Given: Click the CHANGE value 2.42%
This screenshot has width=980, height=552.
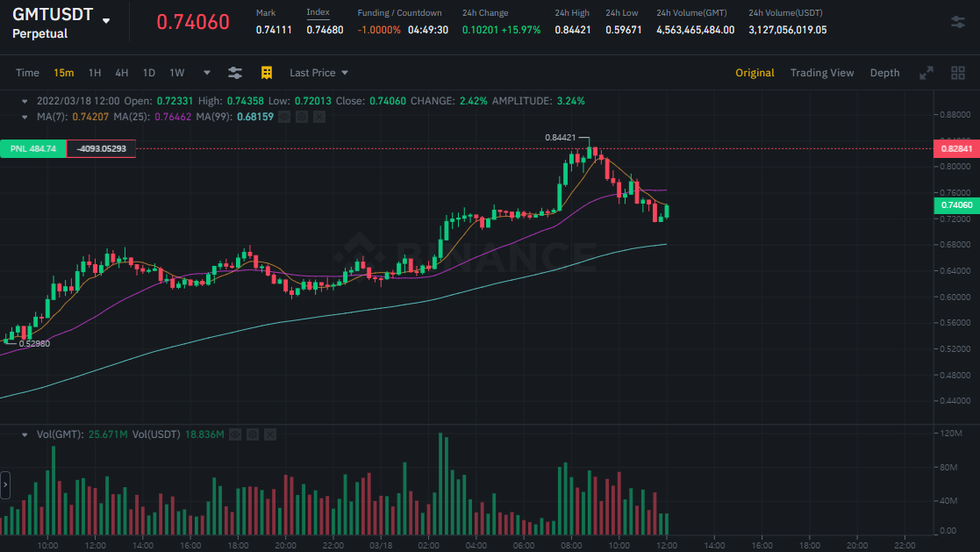Looking at the screenshot, I should 473,101.
